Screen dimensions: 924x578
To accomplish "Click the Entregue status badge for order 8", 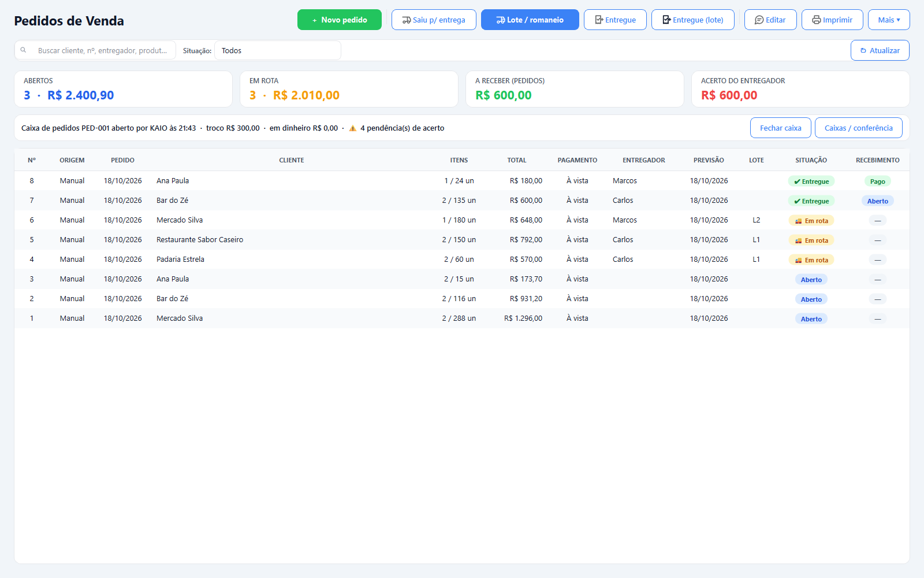I will [811, 181].
